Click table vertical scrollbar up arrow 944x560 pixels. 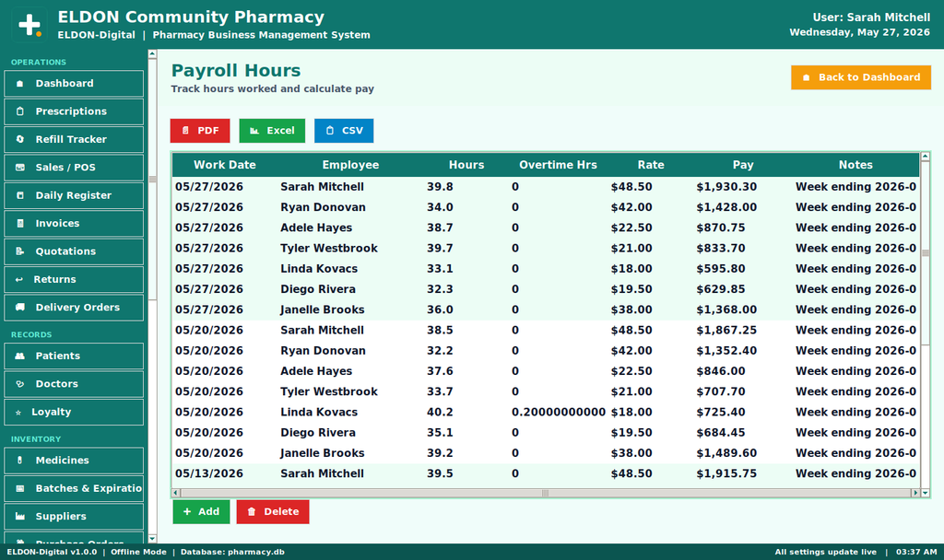[x=926, y=157]
